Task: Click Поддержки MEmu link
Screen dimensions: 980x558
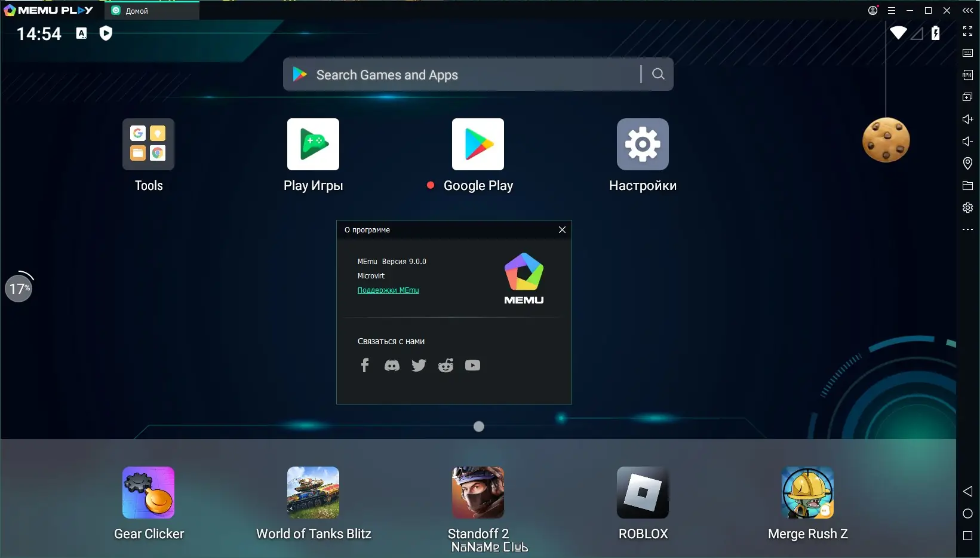Action: (x=388, y=290)
